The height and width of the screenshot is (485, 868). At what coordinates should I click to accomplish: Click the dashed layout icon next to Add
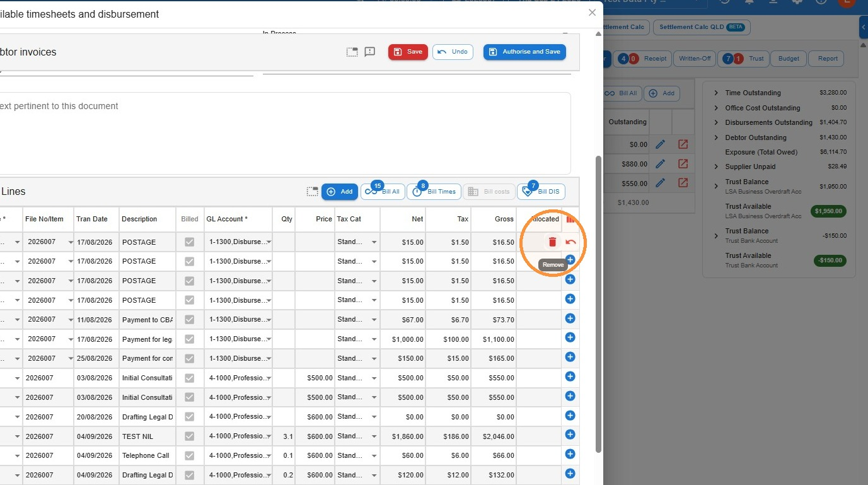pos(312,191)
